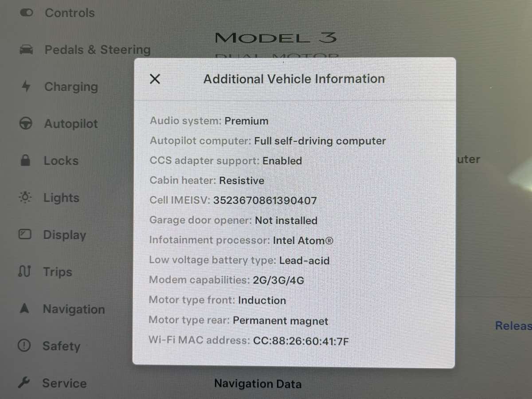Select the Navigation menu entry
The image size is (532, 399).
pyautogui.click(x=74, y=309)
